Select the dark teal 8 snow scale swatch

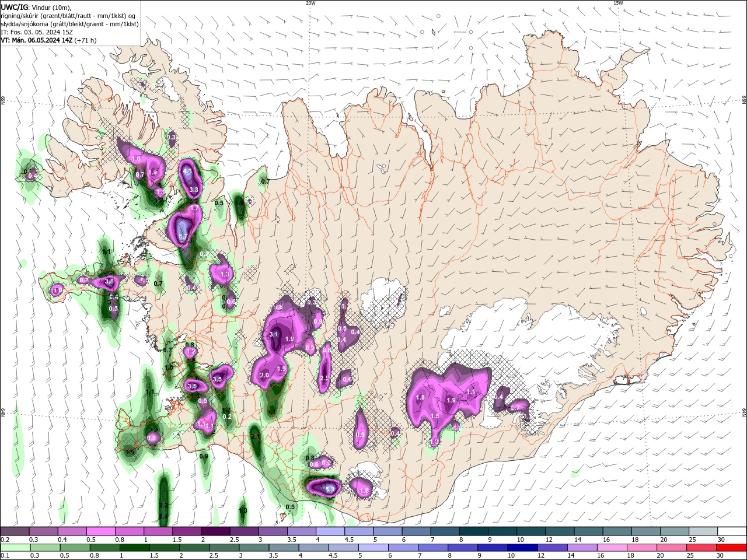coord(473,531)
